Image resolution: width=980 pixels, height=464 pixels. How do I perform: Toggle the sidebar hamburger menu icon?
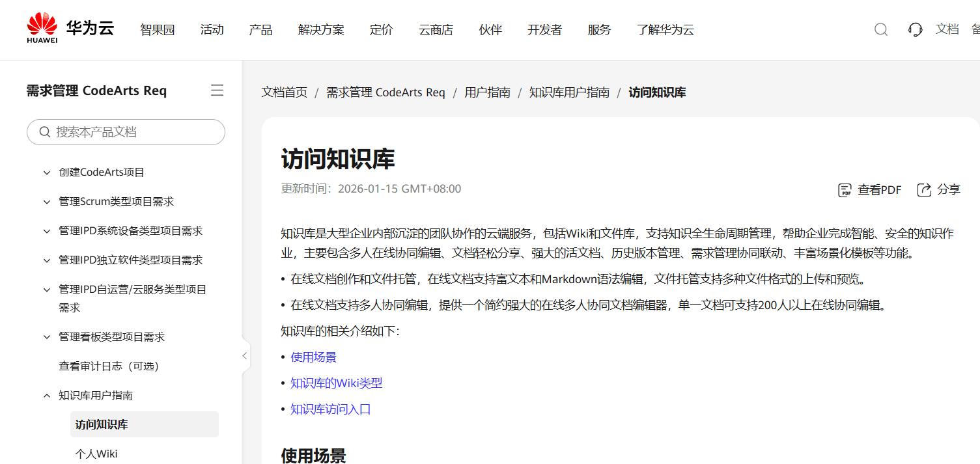217,90
